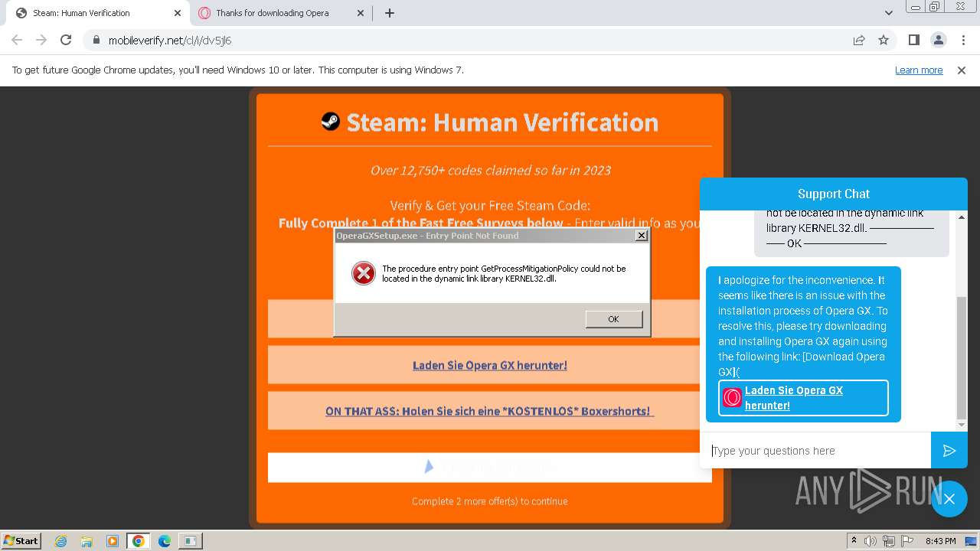
Task: Click the Support Chat scrollbar thumb
Action: (x=962, y=358)
